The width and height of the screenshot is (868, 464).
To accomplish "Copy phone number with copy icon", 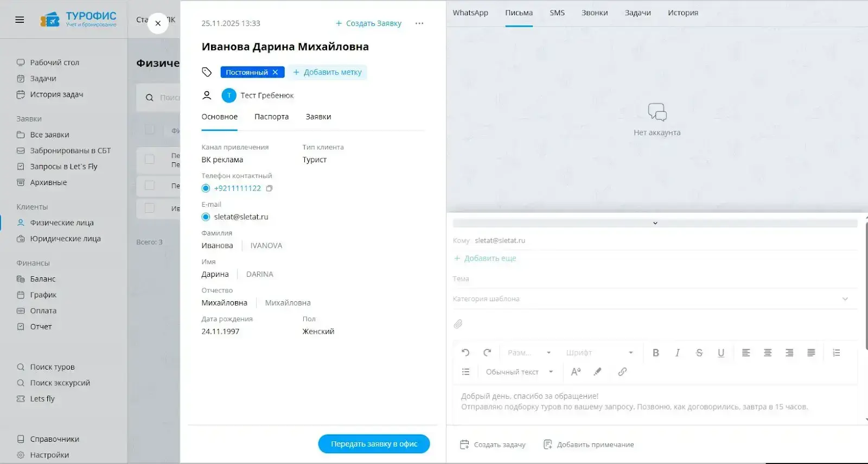I will (x=269, y=188).
